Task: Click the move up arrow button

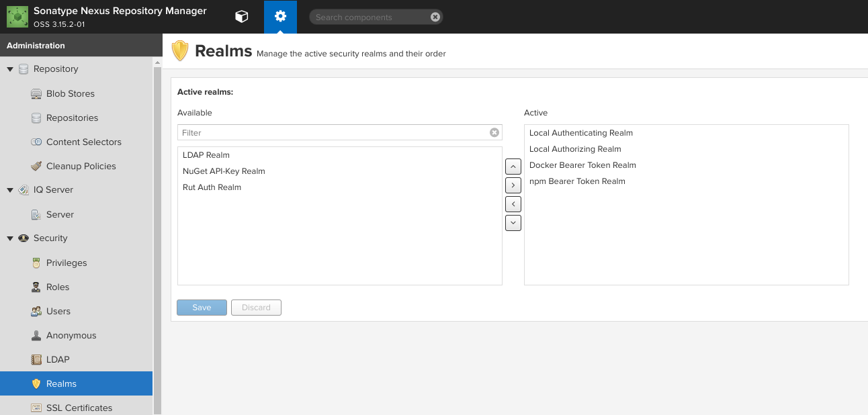Action: click(x=513, y=166)
